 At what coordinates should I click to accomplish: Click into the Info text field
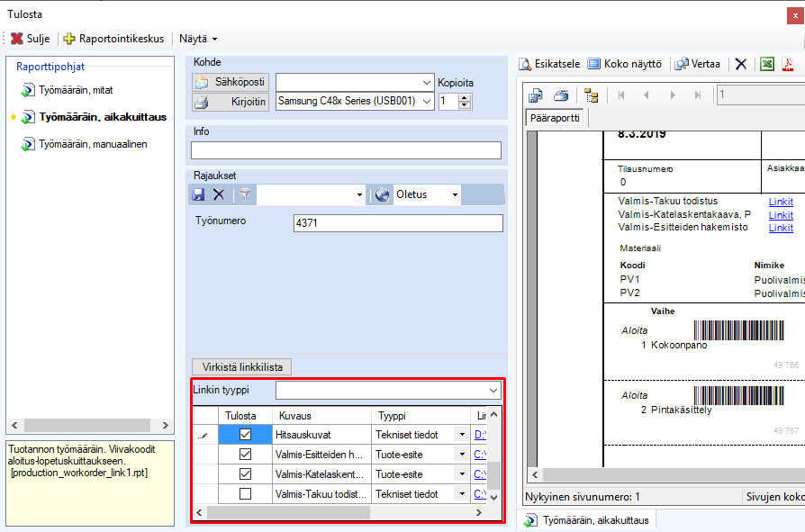(346, 150)
